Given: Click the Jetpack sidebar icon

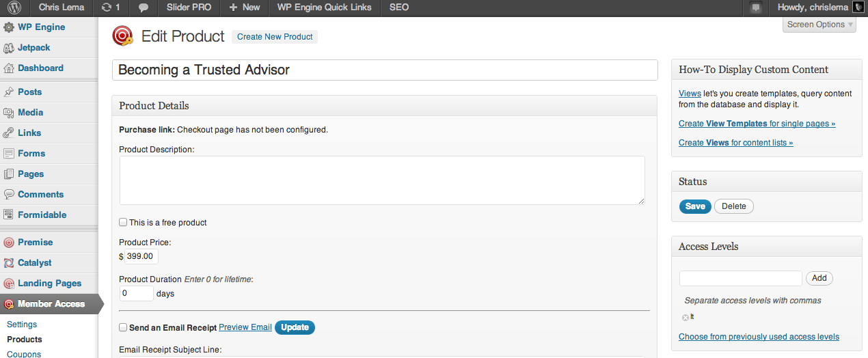Looking at the screenshot, I should pos(9,48).
